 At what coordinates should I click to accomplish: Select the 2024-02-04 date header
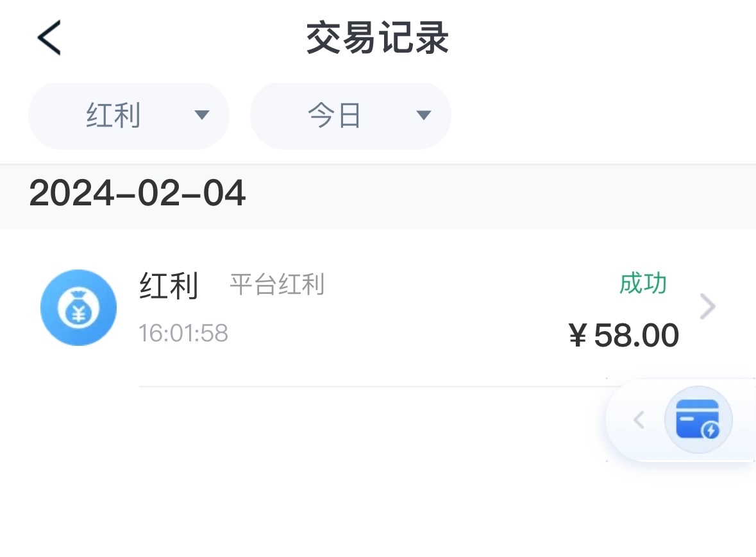point(137,193)
